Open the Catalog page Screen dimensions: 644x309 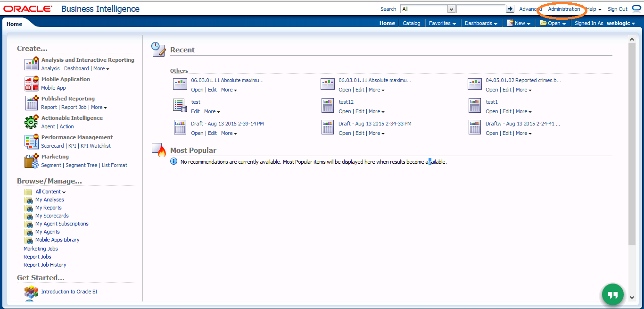click(411, 23)
